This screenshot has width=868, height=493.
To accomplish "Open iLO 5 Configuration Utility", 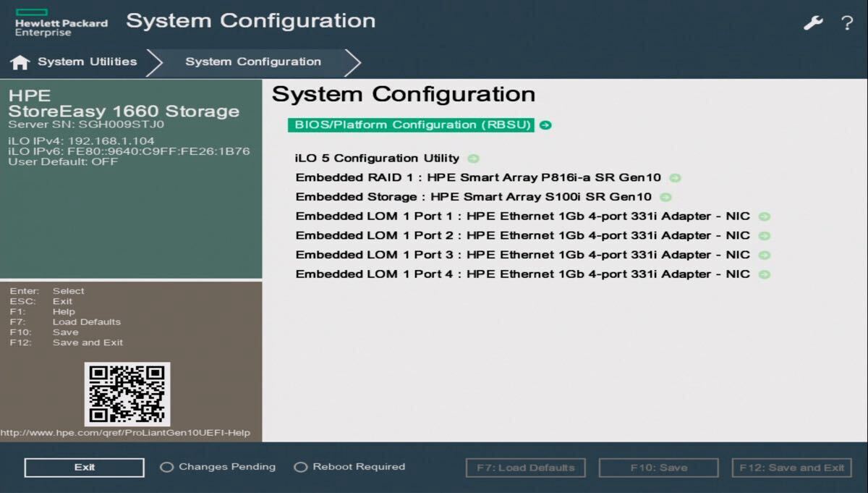I will (x=377, y=159).
